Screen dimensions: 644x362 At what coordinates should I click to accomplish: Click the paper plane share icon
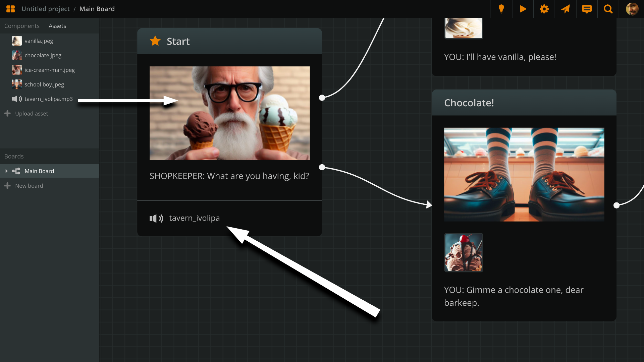click(x=566, y=9)
